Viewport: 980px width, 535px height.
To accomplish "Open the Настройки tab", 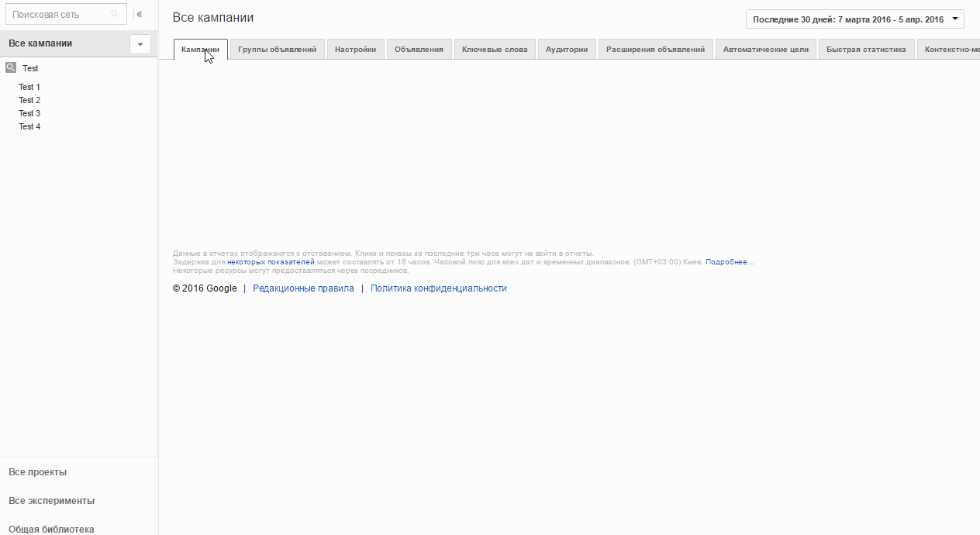I will 356,50.
